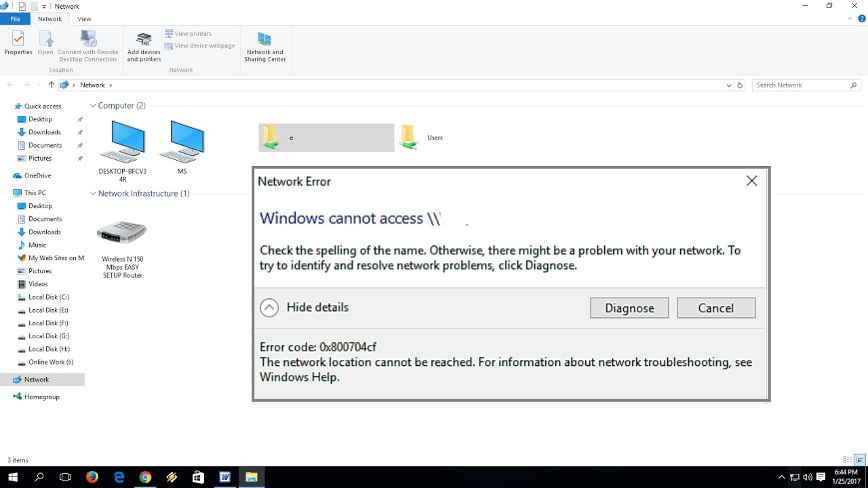This screenshot has width=868, height=488.
Task: Open Videos under This PC
Action: (x=38, y=284)
